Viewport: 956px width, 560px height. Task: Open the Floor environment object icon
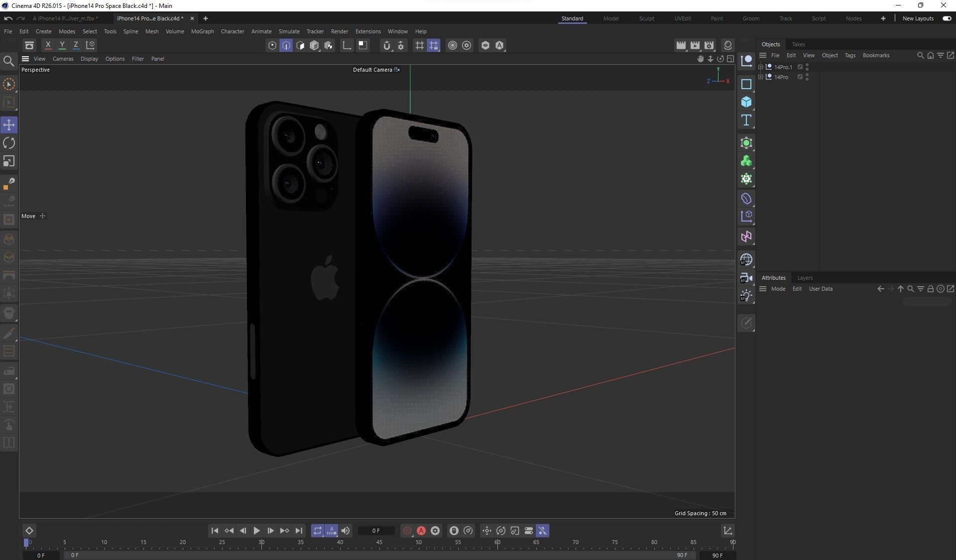[x=746, y=260]
